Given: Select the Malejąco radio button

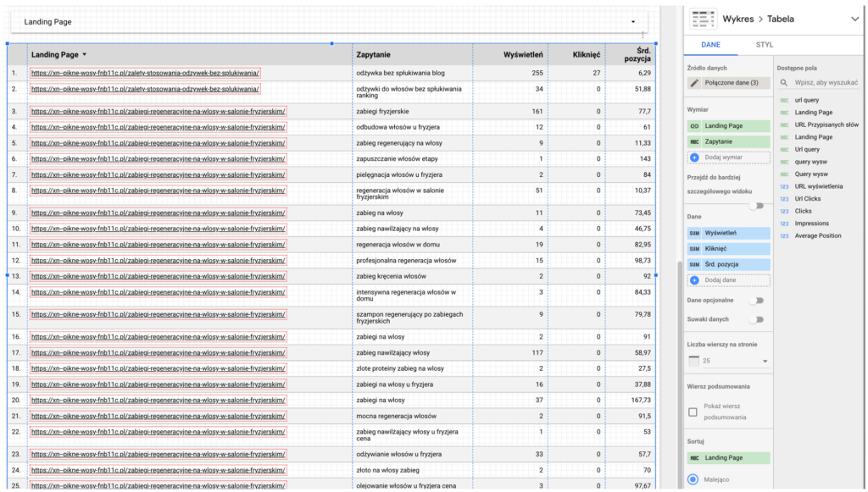Looking at the screenshot, I should 693,479.
